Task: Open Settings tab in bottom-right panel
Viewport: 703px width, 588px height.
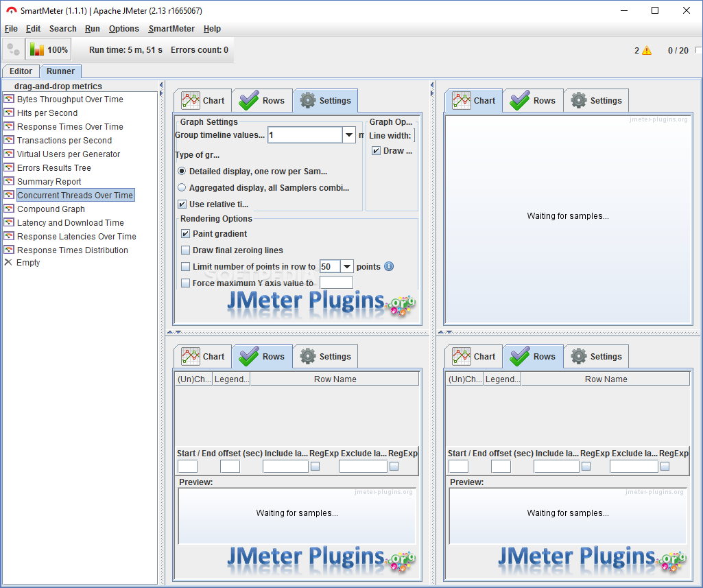Action: point(596,357)
